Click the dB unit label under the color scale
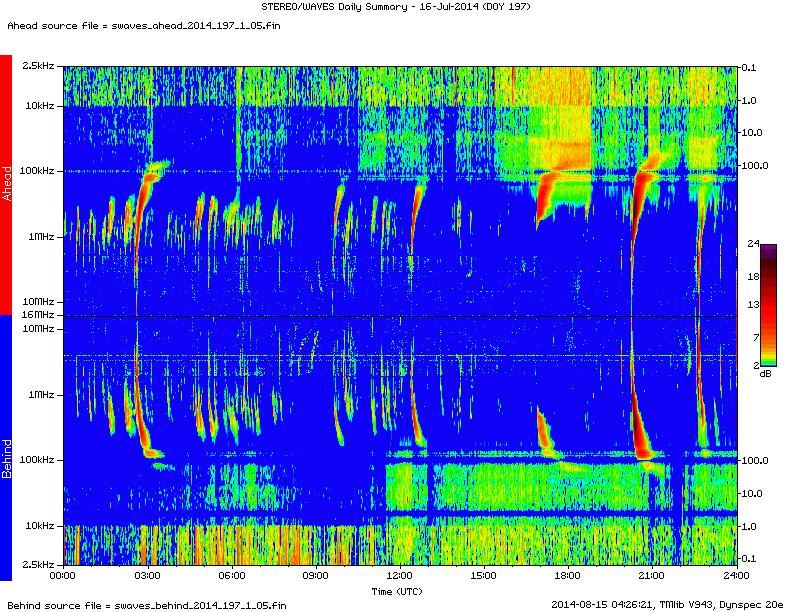Screen dimensions: 792x612 click(x=766, y=374)
